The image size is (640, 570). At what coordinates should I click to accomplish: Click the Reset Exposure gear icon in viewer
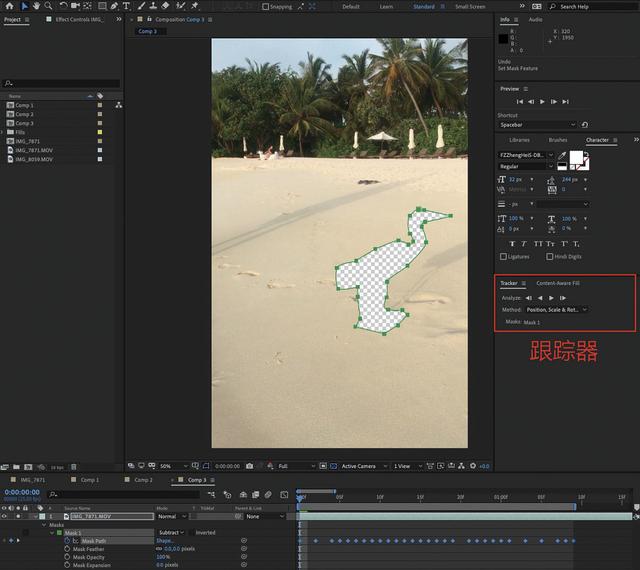[x=473, y=466]
